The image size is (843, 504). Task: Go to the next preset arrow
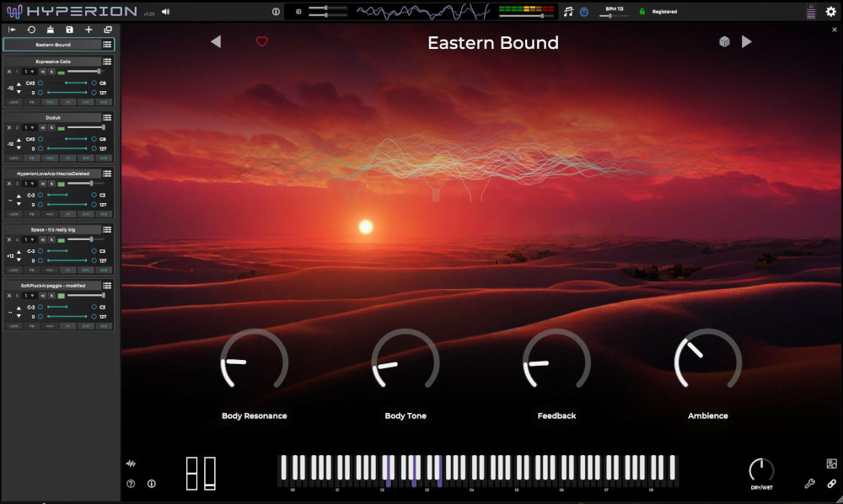[x=746, y=42]
